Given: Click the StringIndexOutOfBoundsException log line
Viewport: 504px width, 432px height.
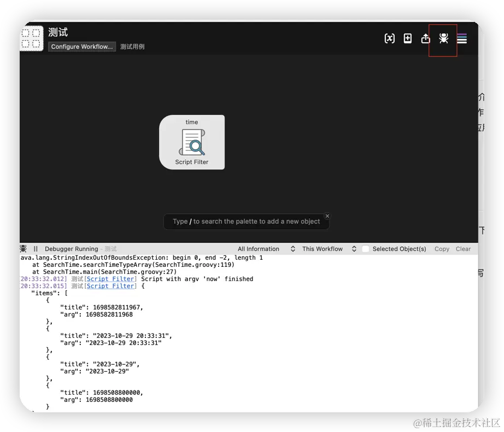Looking at the screenshot, I should 142,258.
